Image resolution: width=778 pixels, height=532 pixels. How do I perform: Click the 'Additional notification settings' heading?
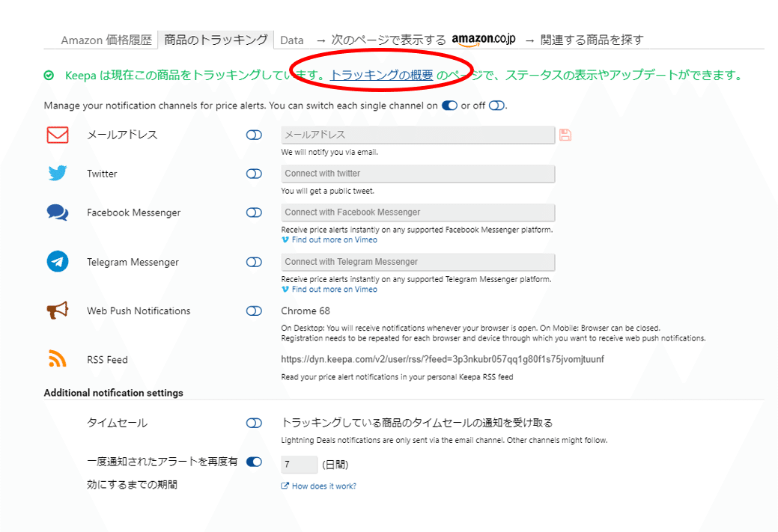[x=114, y=393]
